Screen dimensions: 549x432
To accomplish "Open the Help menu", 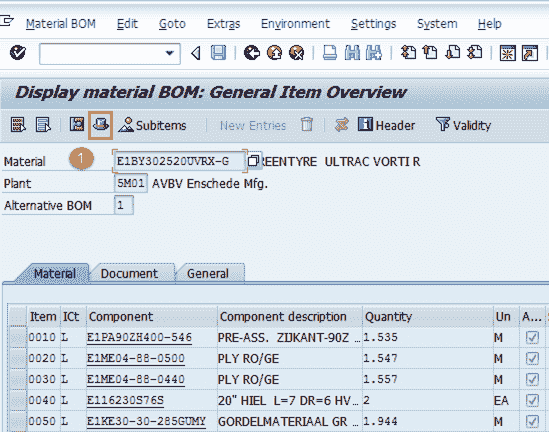I will pos(489,24).
